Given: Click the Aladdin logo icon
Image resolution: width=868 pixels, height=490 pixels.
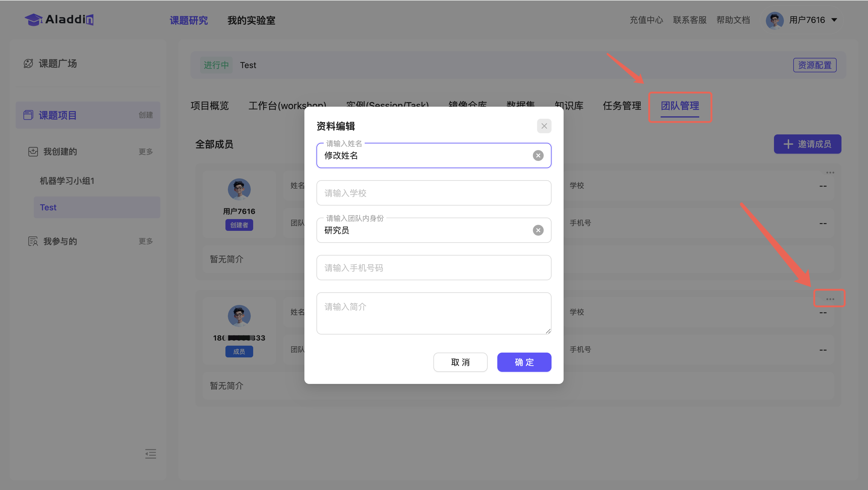Looking at the screenshot, I should pyautogui.click(x=34, y=20).
